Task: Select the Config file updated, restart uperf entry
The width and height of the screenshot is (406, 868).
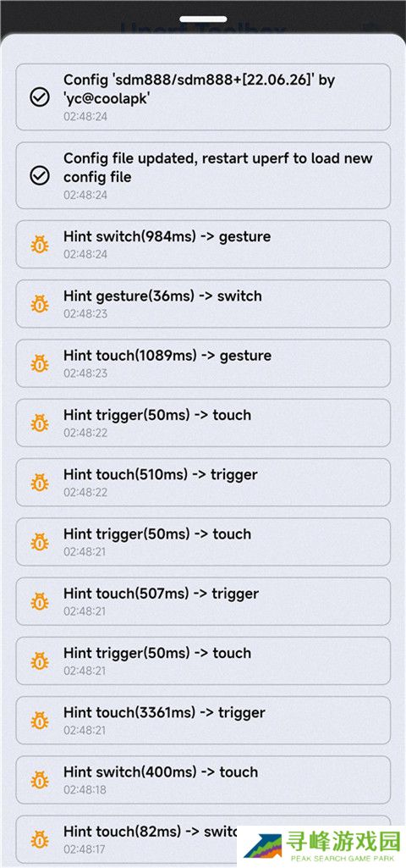Action: tap(203, 175)
